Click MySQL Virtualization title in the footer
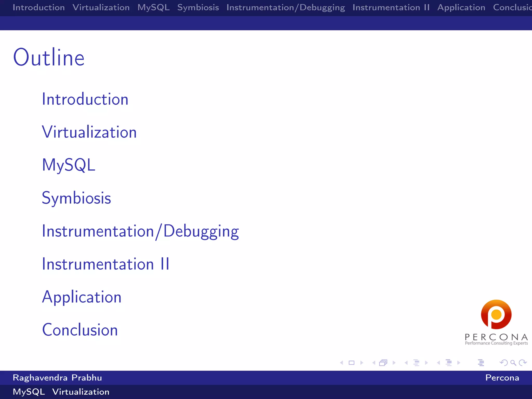The height and width of the screenshot is (399, 532). tap(61, 392)
